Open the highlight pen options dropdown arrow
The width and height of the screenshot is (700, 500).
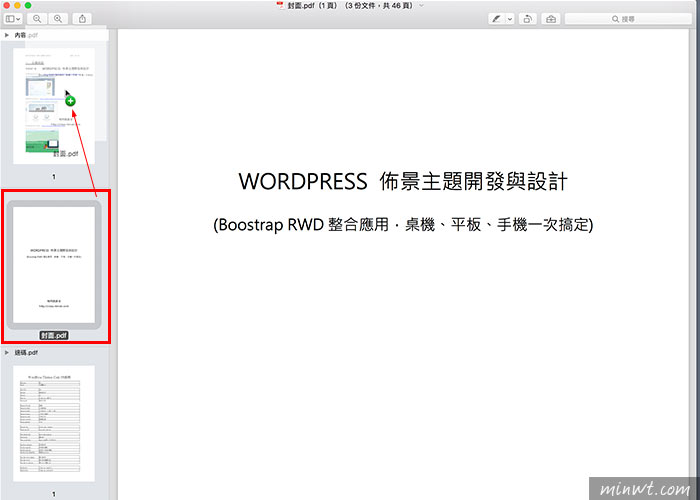pyautogui.click(x=510, y=19)
